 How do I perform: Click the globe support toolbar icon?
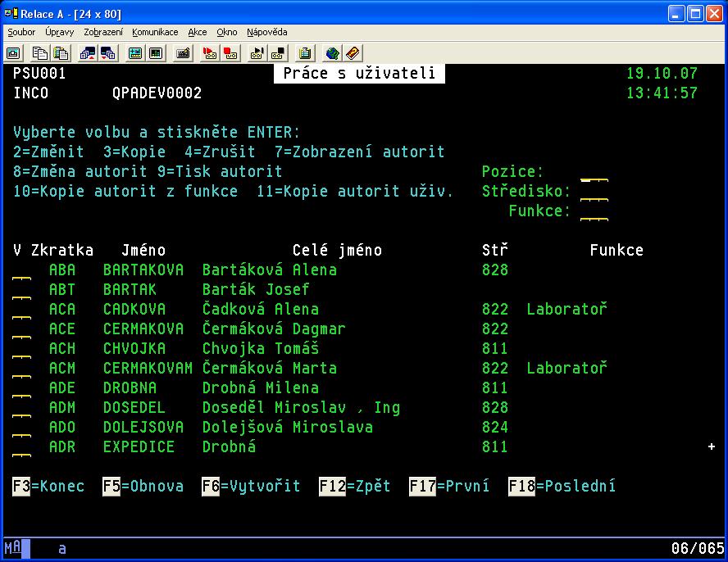332,53
